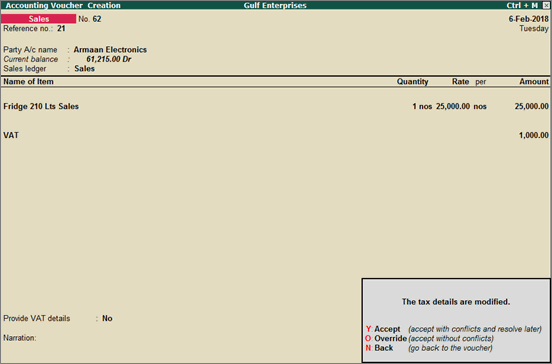Click the item amount 25,000.00
This screenshot has height=364, width=552.
[x=532, y=106]
